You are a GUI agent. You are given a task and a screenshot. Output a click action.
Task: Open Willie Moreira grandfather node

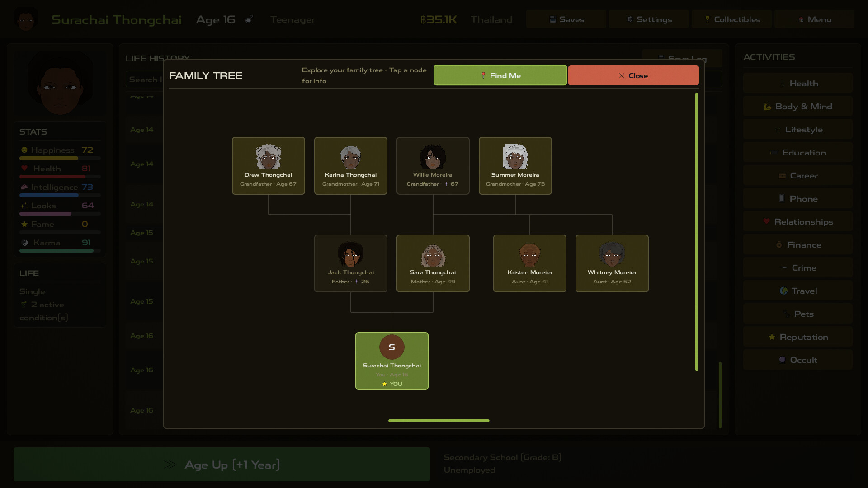coord(433,166)
